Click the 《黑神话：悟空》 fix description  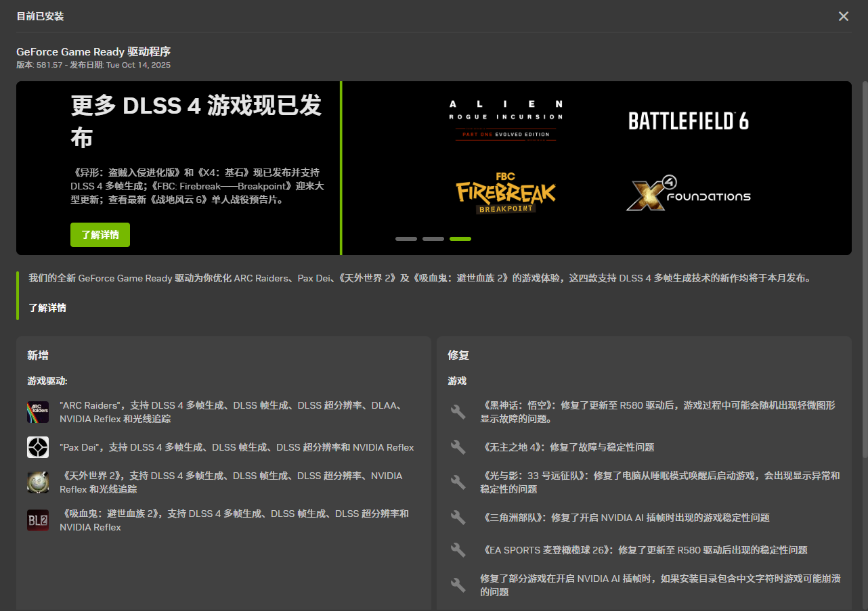click(x=658, y=412)
